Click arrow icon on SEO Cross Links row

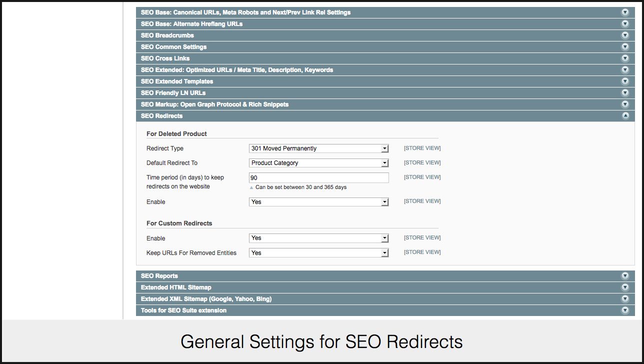click(624, 58)
